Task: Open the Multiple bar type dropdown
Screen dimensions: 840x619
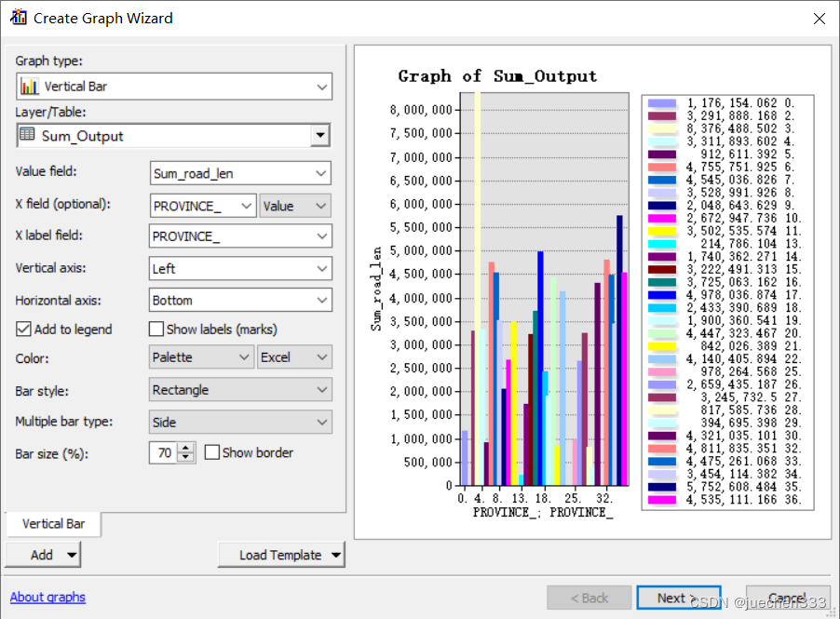Action: (x=240, y=422)
